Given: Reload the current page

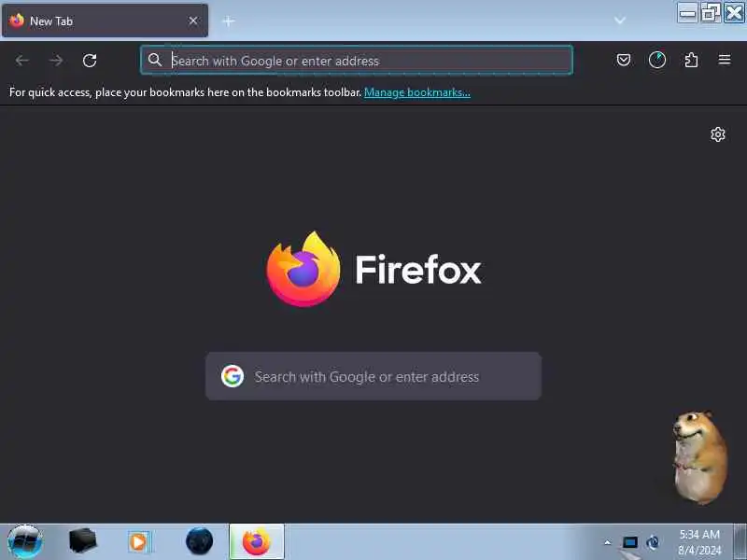Looking at the screenshot, I should (90, 61).
